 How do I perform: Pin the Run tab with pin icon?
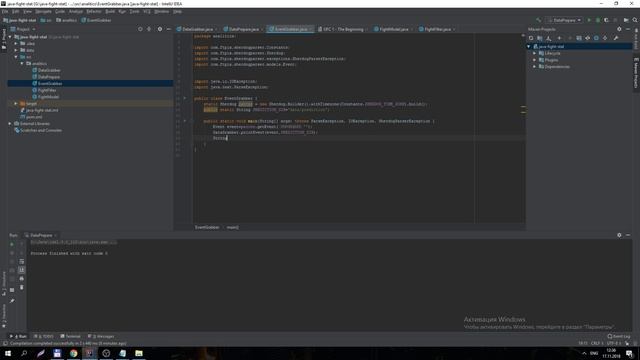pyautogui.click(x=12, y=301)
